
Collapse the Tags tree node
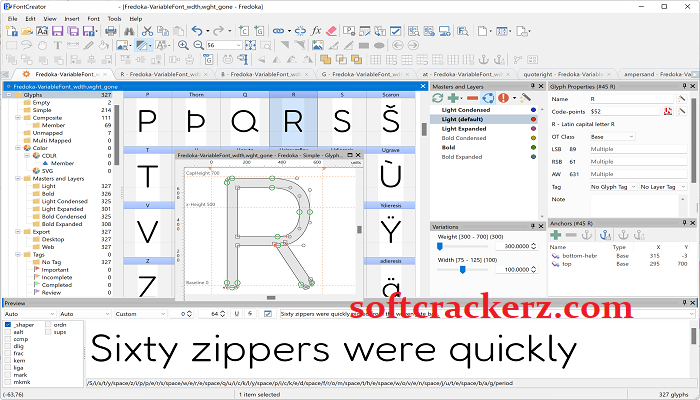pos(18,254)
